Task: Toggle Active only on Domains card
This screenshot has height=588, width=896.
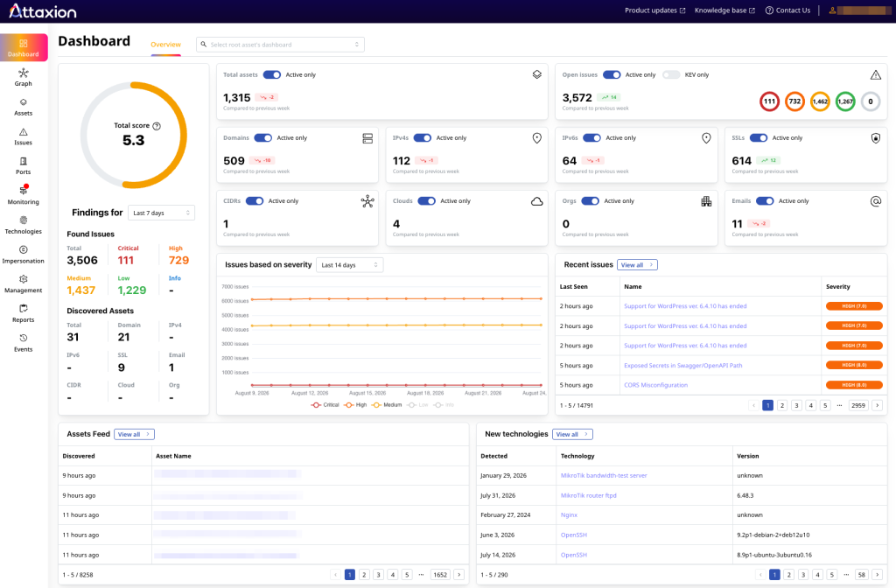Action: click(x=262, y=137)
